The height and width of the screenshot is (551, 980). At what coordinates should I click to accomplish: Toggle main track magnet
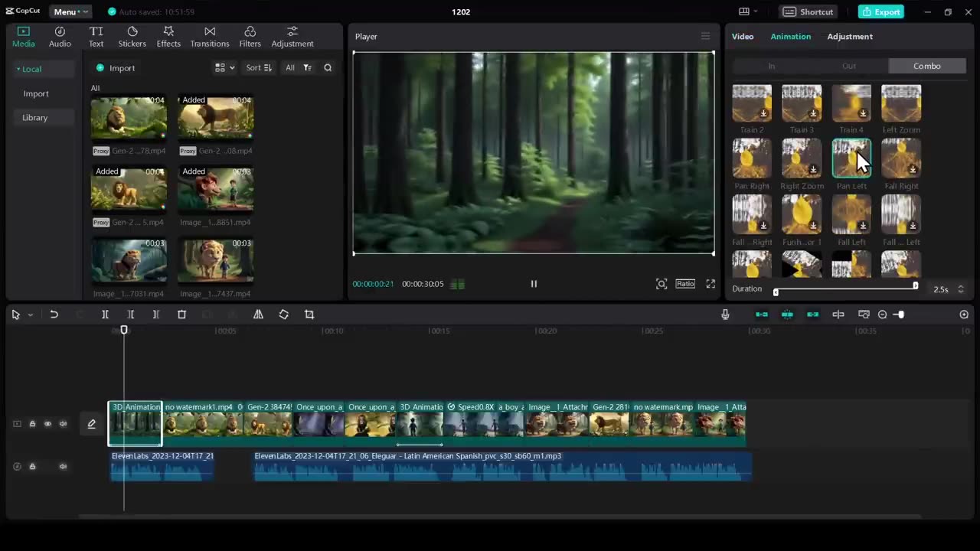762,315
